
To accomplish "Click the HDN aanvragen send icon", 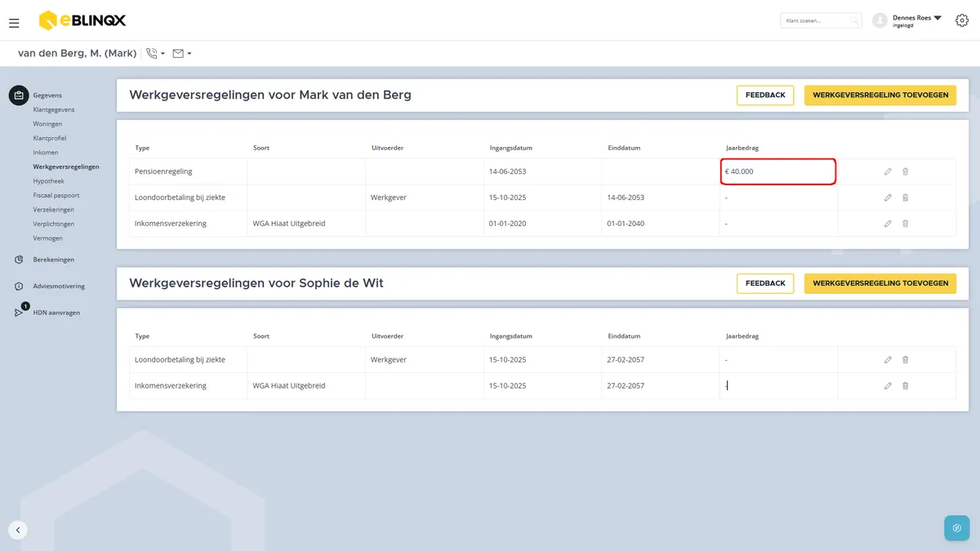I will 19,312.
